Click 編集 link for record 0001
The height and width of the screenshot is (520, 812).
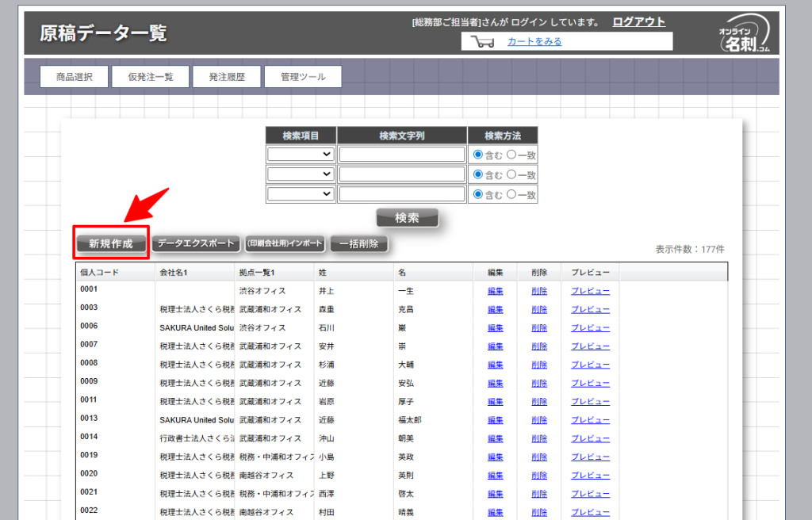(496, 291)
